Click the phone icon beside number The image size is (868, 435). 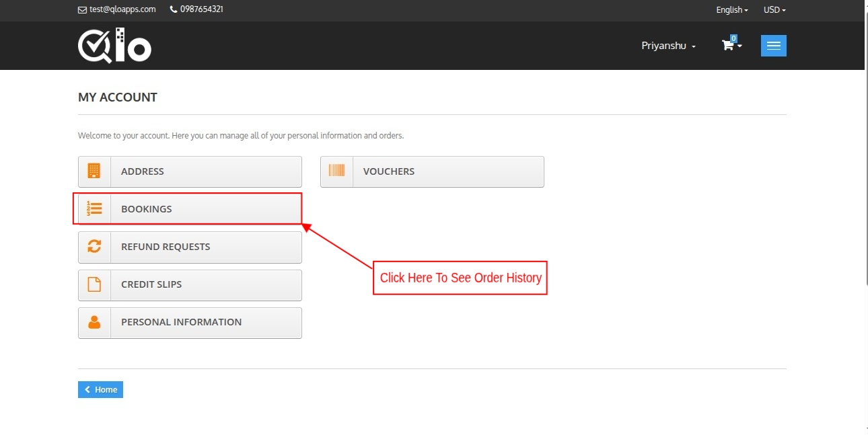(x=174, y=9)
